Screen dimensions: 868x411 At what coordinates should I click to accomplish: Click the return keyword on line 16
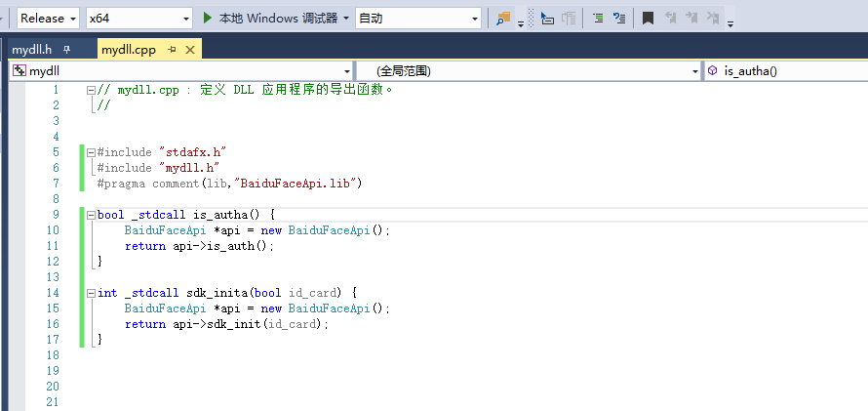pyautogui.click(x=145, y=324)
